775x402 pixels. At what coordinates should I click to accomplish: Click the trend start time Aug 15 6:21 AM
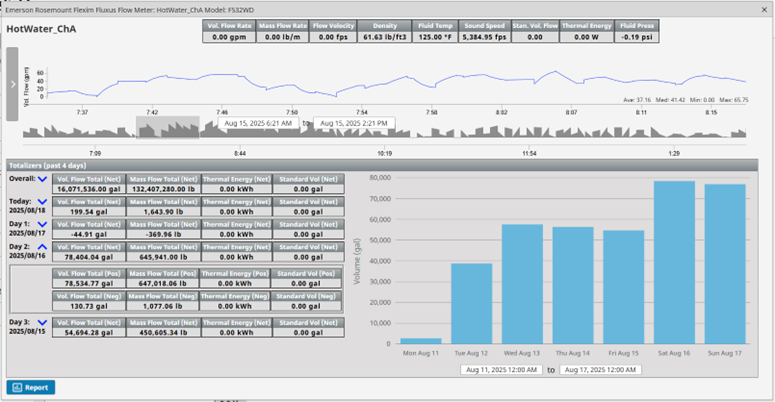click(x=258, y=123)
